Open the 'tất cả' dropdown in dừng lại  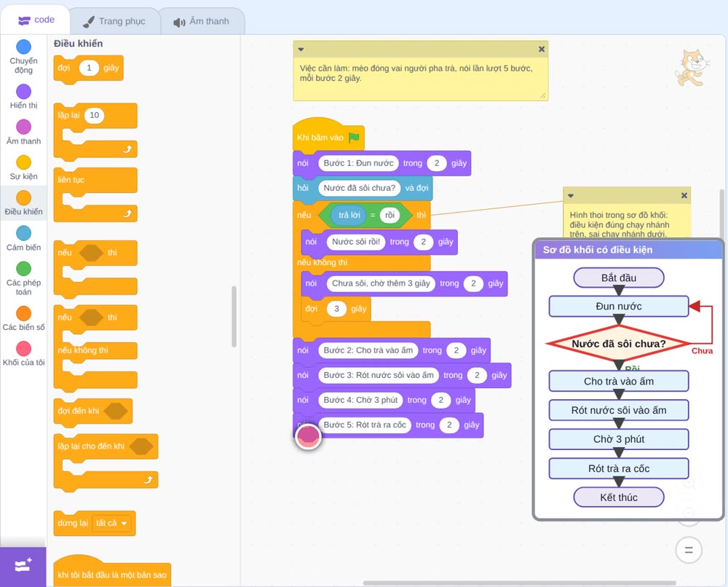click(111, 523)
